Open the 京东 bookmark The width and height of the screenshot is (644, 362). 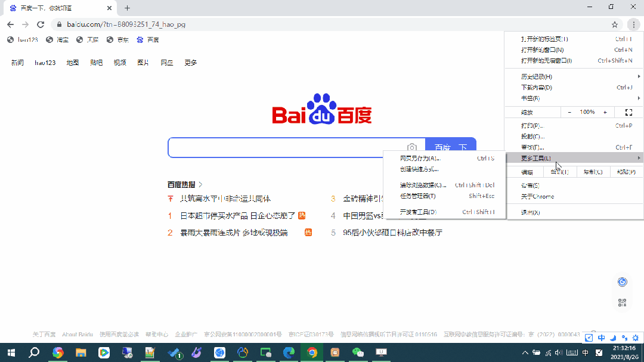tap(117, 40)
